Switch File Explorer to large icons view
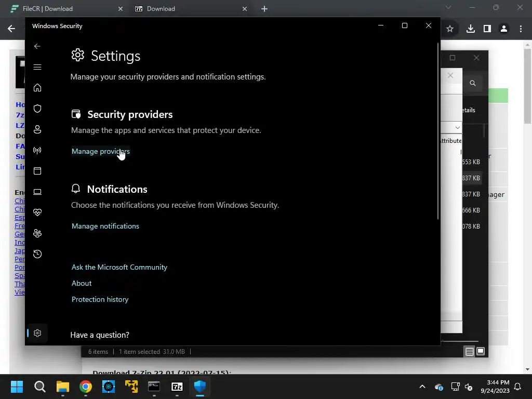Image resolution: width=532 pixels, height=399 pixels. (481, 352)
